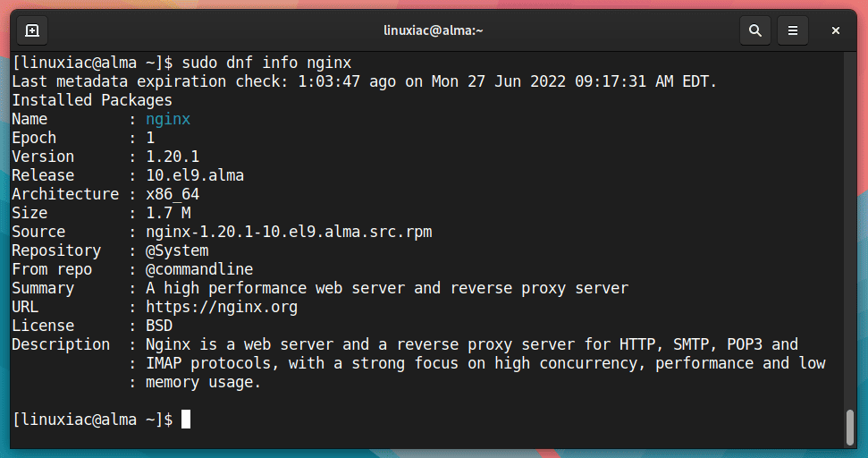This screenshot has width=868, height=458.
Task: Open a new terminal tab
Action: tap(32, 30)
